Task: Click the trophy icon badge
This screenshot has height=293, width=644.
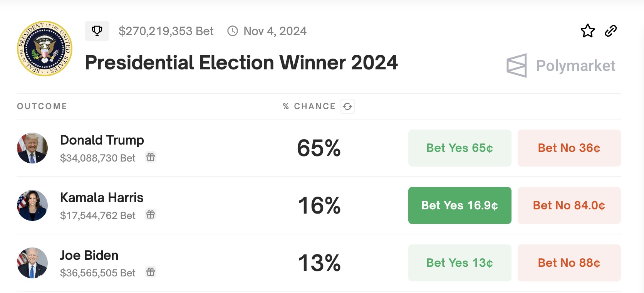Action: [97, 31]
